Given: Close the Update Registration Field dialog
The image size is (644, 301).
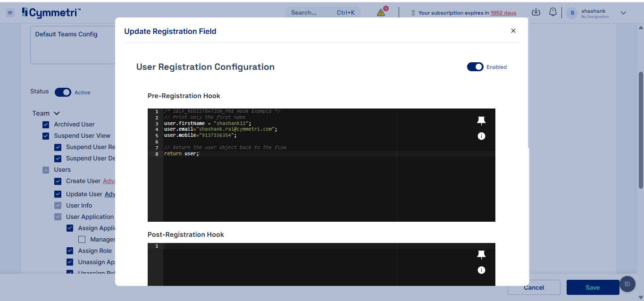Looking at the screenshot, I should [513, 31].
